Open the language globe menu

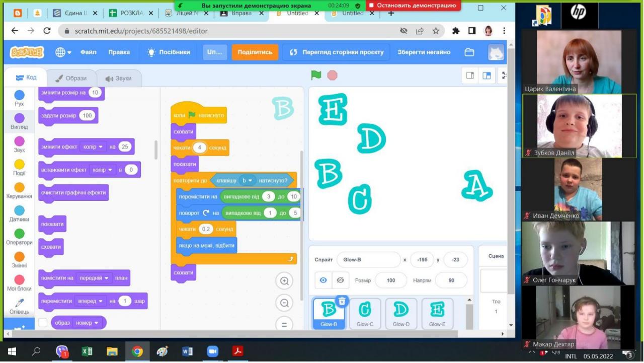(x=63, y=52)
